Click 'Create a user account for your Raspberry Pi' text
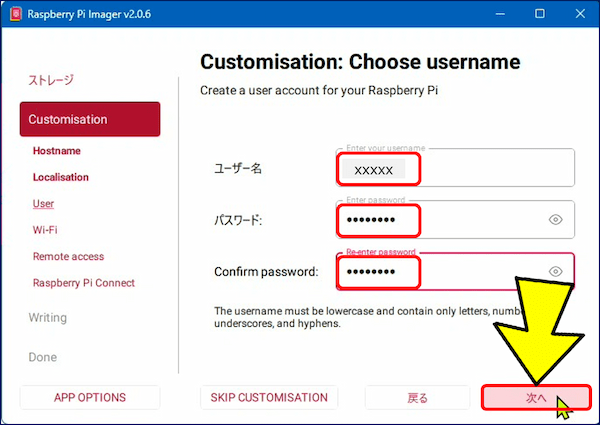 [319, 91]
